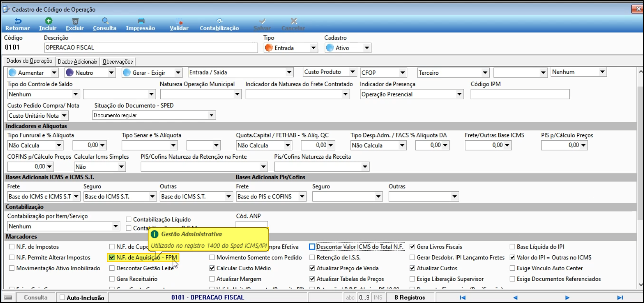
Task: Open the Neutro dropdown
Action: click(111, 73)
